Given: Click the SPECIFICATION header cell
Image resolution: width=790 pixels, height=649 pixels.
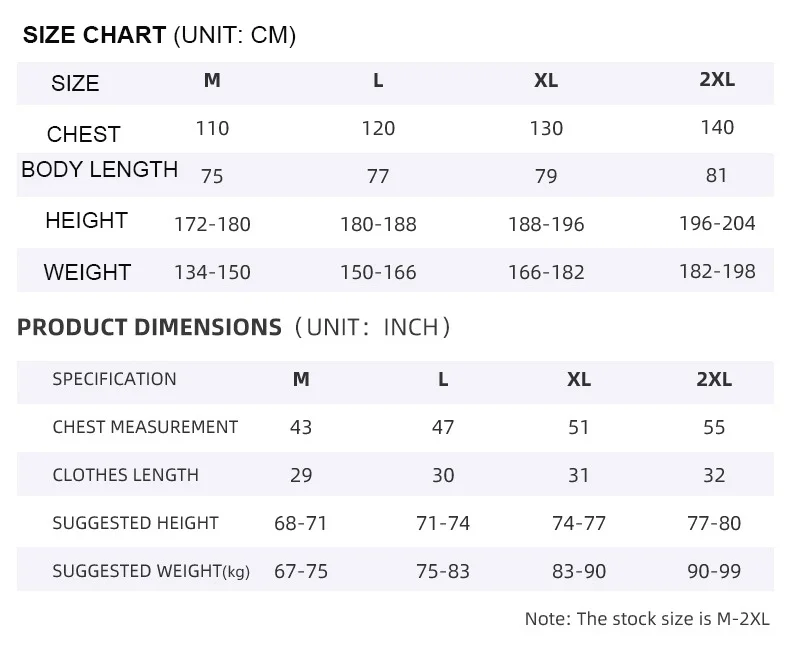Looking at the screenshot, I should click(x=114, y=379).
